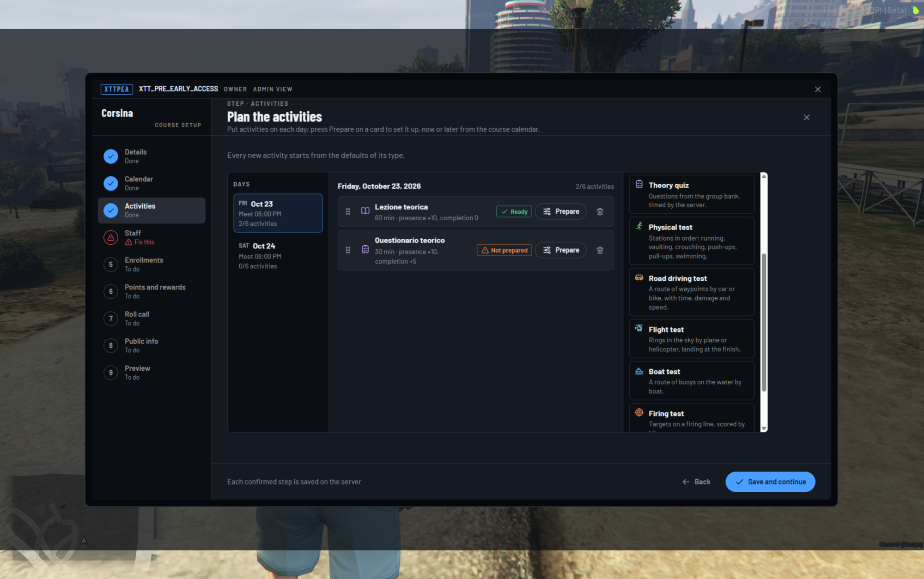
Task: Click the ADMIN VIEW label
Action: [273, 89]
